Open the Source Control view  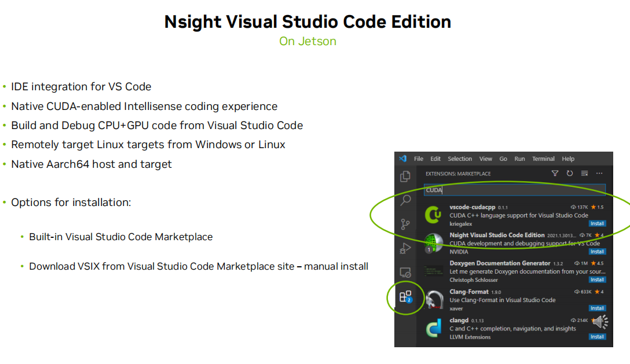[406, 225]
